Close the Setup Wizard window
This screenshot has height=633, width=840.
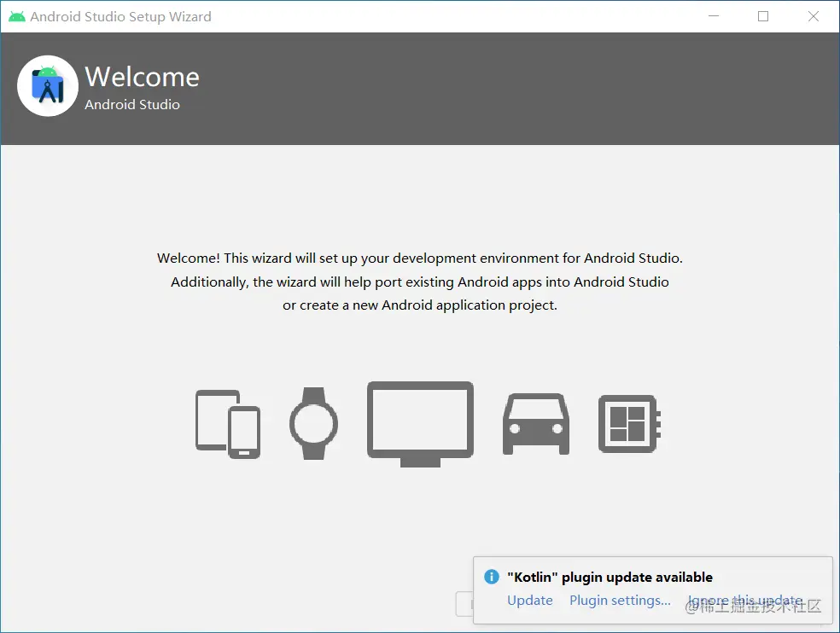[814, 16]
